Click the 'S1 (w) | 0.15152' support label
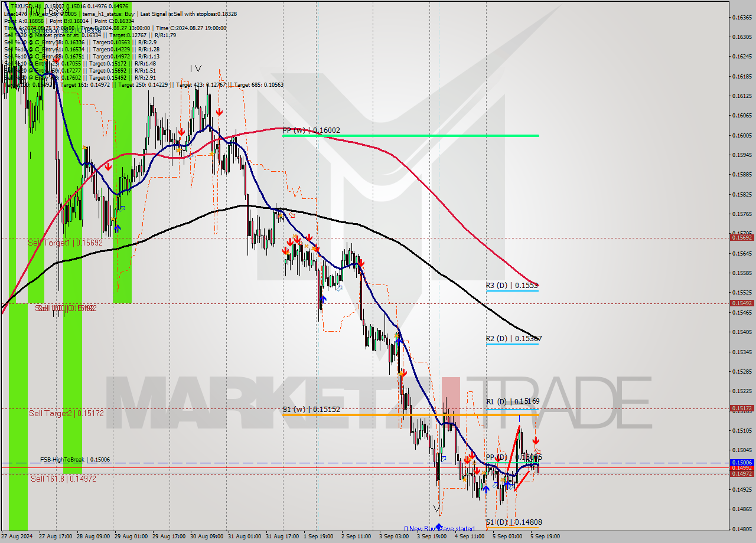Image resolution: width=756 pixels, height=543 pixels. click(x=311, y=409)
